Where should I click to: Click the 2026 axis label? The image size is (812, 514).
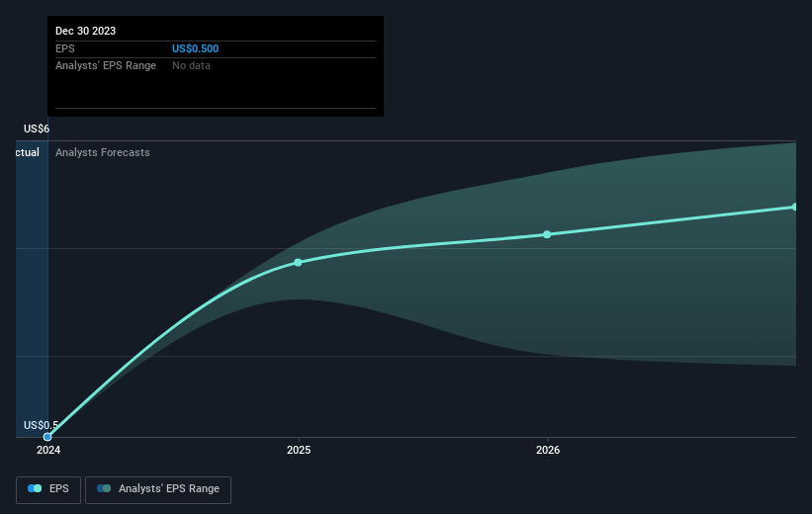click(548, 451)
